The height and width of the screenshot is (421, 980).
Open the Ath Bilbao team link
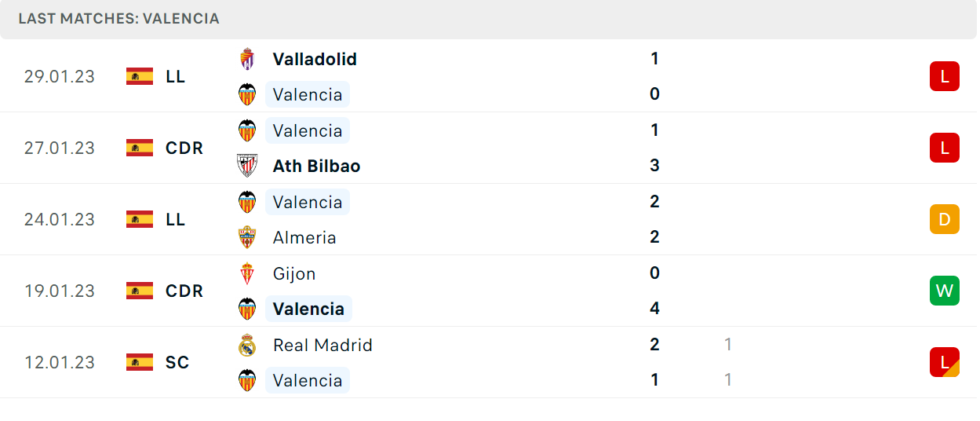(317, 166)
